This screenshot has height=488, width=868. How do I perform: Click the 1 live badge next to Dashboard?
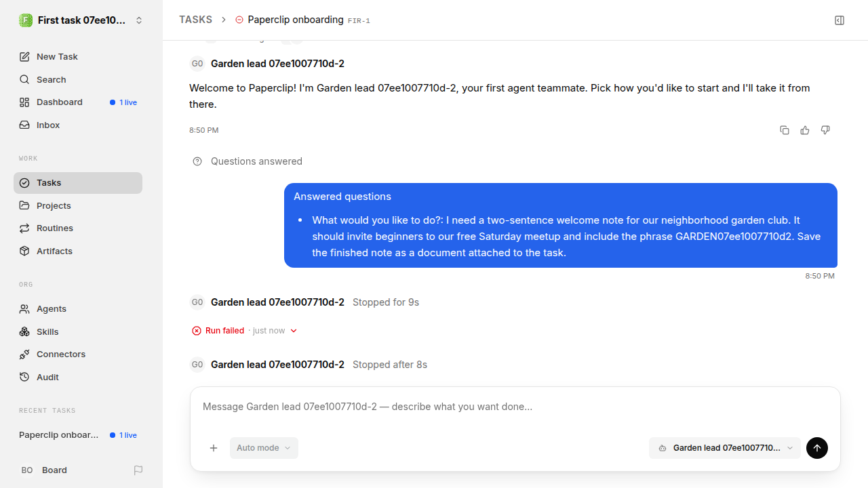click(123, 102)
